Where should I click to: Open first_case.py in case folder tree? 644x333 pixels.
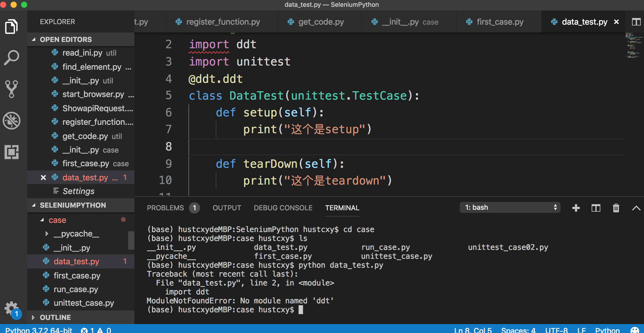point(81,275)
